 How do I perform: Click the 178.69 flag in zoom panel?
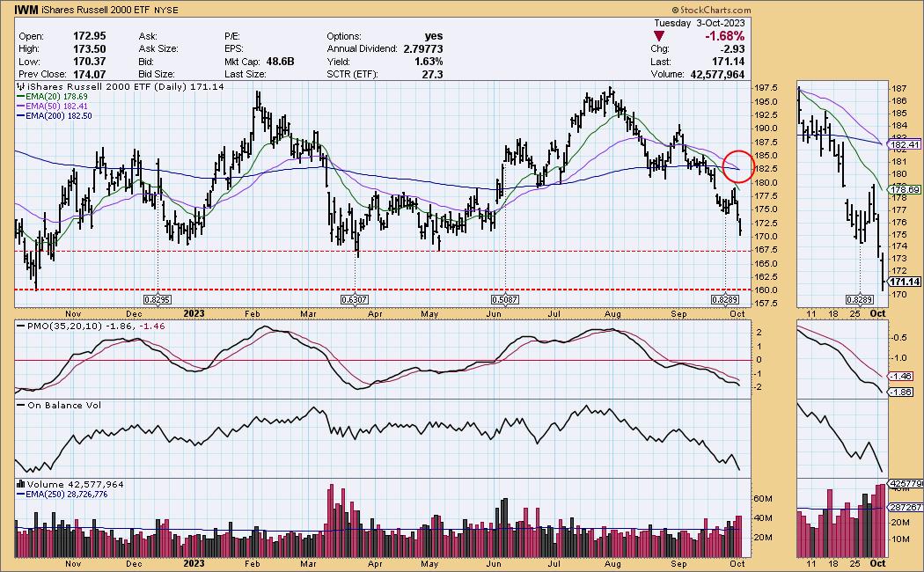[905, 189]
